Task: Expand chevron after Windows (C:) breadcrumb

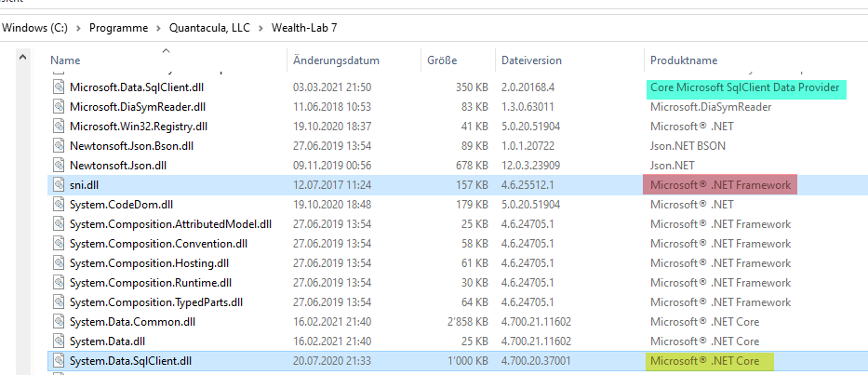Action: coord(78,28)
